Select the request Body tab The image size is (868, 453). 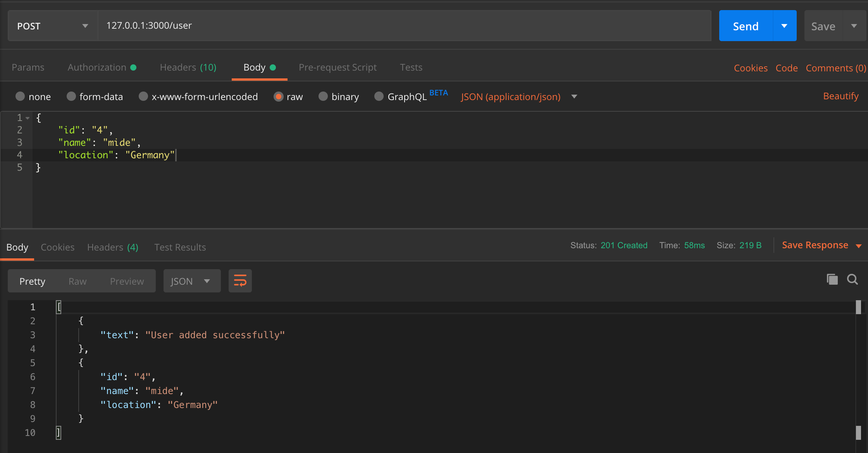259,67
